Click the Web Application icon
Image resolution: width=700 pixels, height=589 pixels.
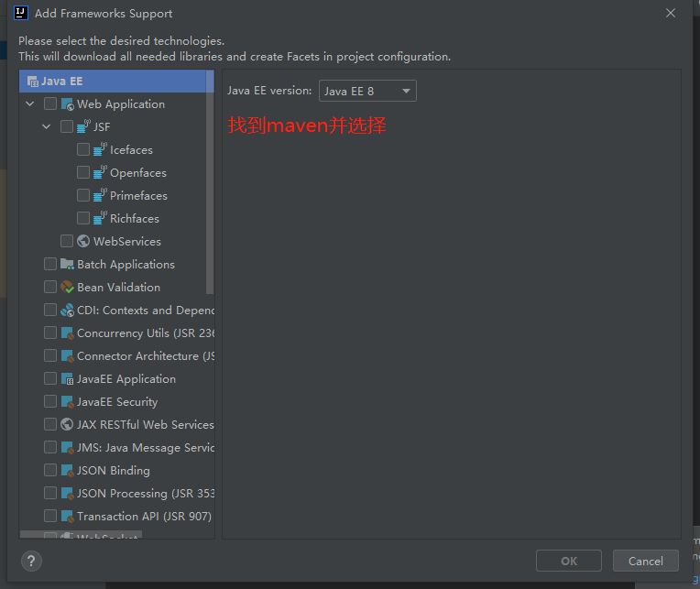click(68, 104)
